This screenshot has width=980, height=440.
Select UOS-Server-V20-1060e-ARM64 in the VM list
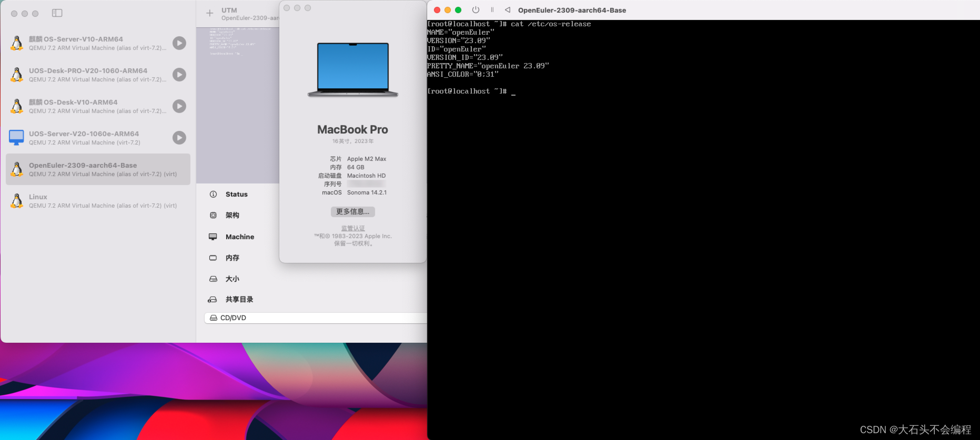[98, 138]
